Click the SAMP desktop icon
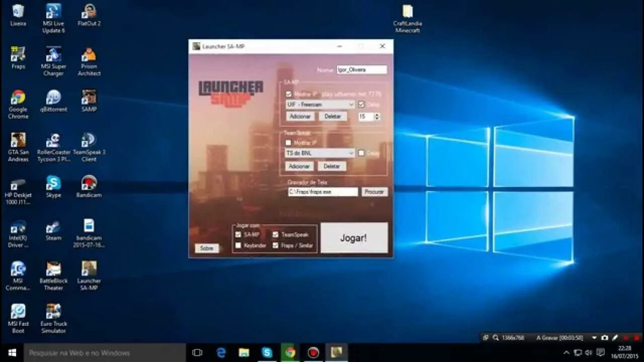This screenshot has height=362, width=644. pyautogui.click(x=89, y=101)
